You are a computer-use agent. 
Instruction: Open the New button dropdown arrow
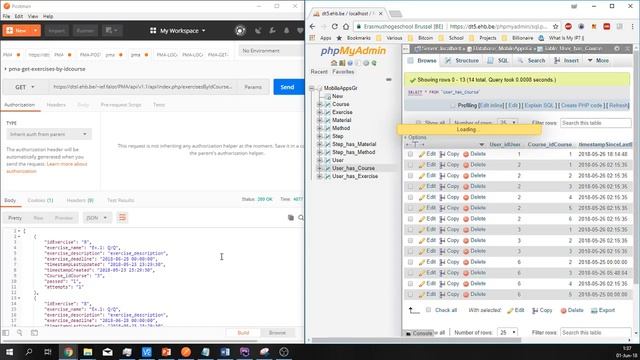36,31
